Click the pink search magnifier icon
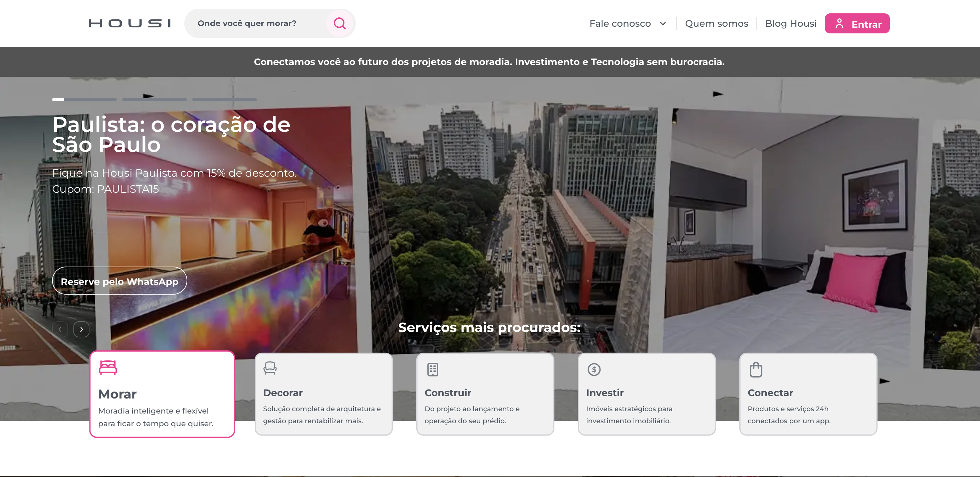This screenshot has height=477, width=980. point(339,23)
